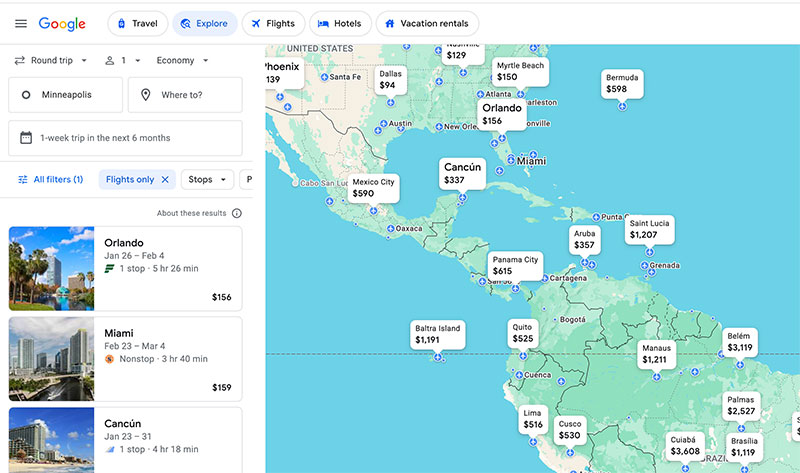Click the Miami skyline thumbnail
This screenshot has height=473, width=800.
(52, 359)
